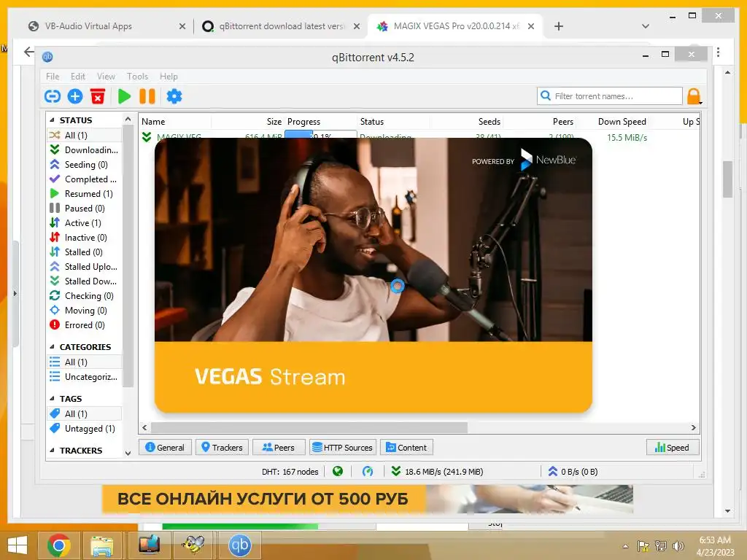Click the orange Pause icon
Screen dimensions: 747x560
coord(147,96)
